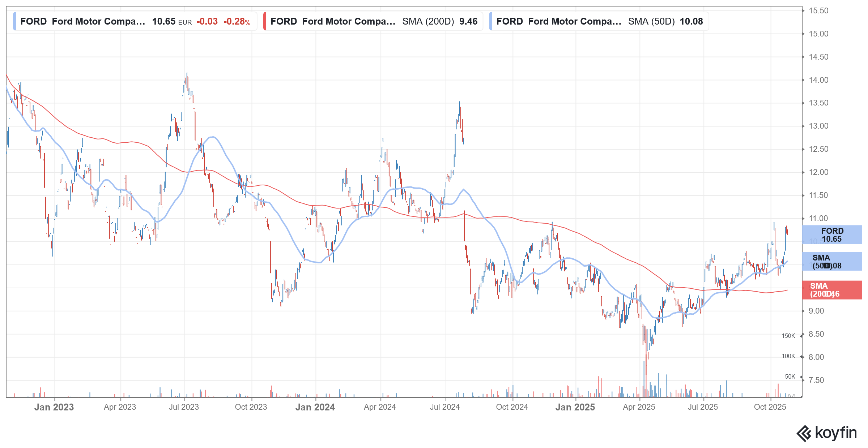Click the blue swatch on FORD price legend
The height and width of the screenshot is (448, 868).
pos(14,21)
